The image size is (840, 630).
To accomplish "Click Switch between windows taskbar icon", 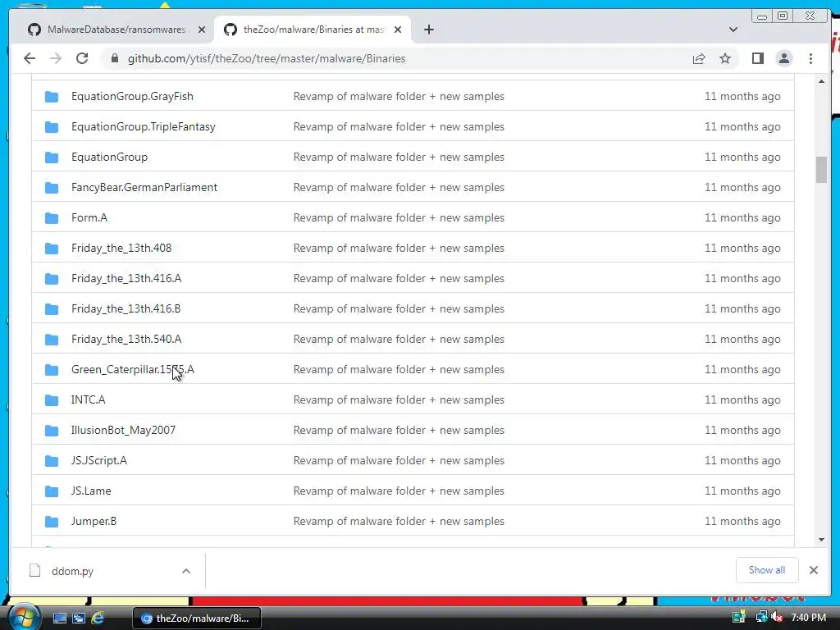I will click(79, 619).
